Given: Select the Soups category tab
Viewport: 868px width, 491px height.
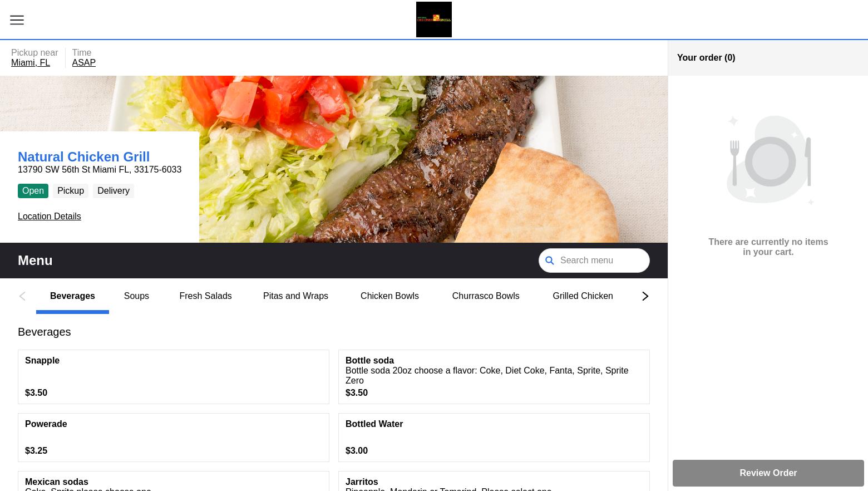Looking at the screenshot, I should point(136,296).
